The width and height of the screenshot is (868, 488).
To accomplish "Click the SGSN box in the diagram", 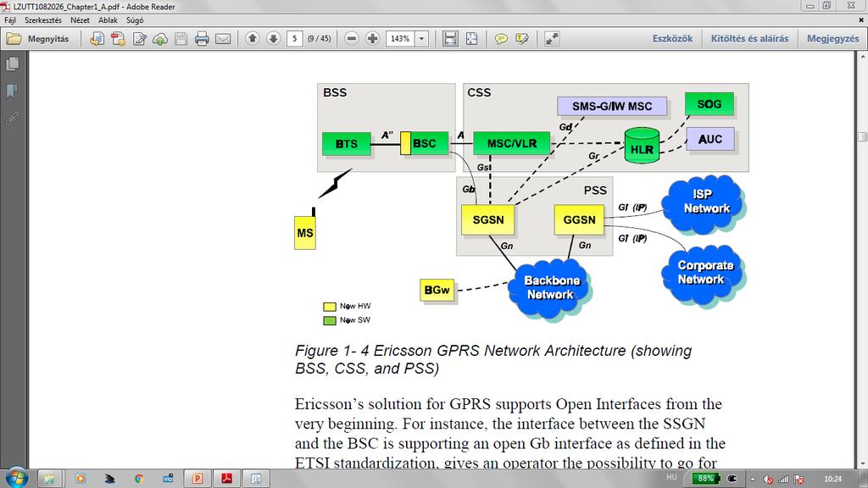I will click(x=487, y=219).
